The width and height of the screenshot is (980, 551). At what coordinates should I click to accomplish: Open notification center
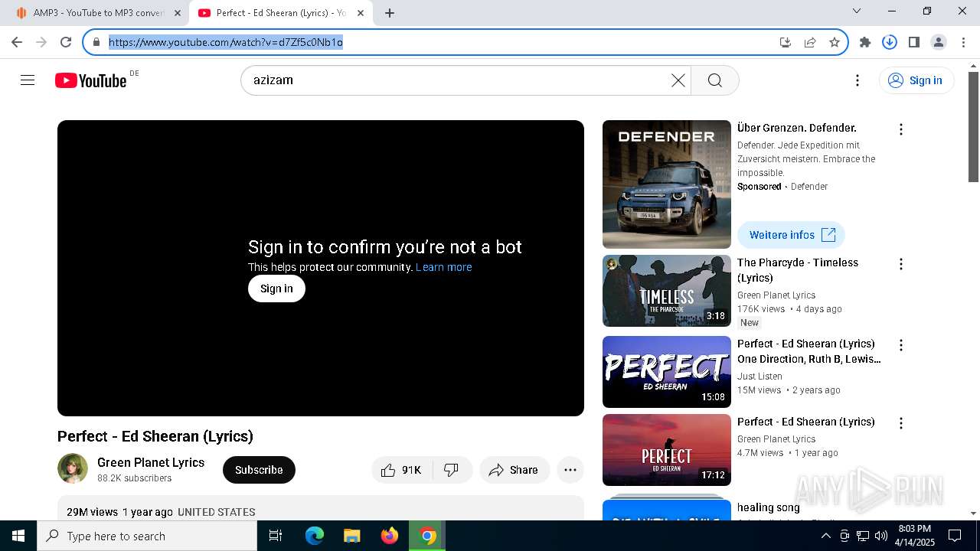(955, 536)
